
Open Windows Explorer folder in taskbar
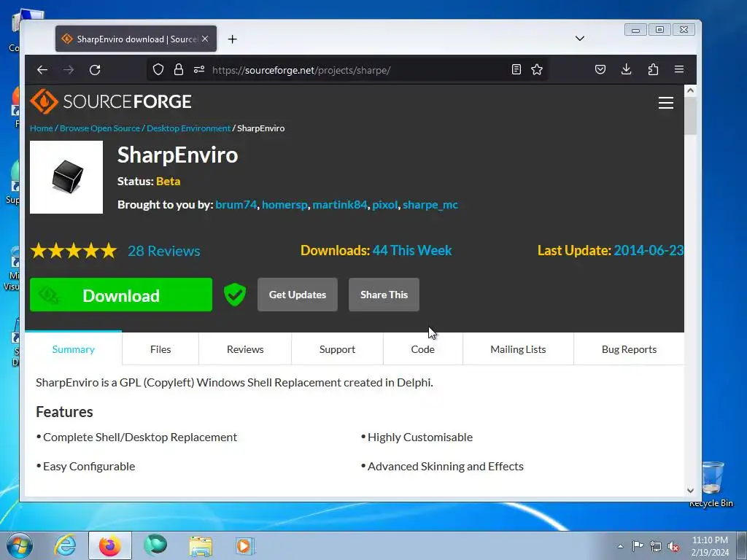pyautogui.click(x=201, y=545)
